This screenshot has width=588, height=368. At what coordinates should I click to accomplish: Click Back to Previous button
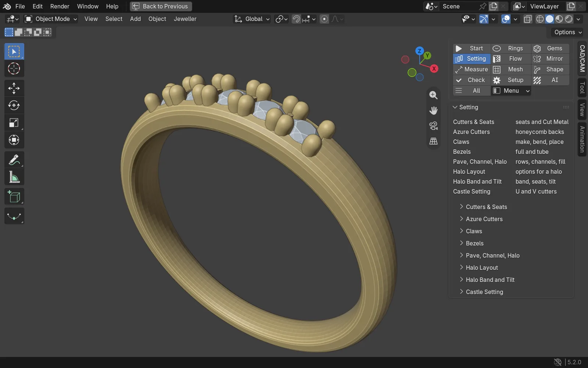click(161, 6)
